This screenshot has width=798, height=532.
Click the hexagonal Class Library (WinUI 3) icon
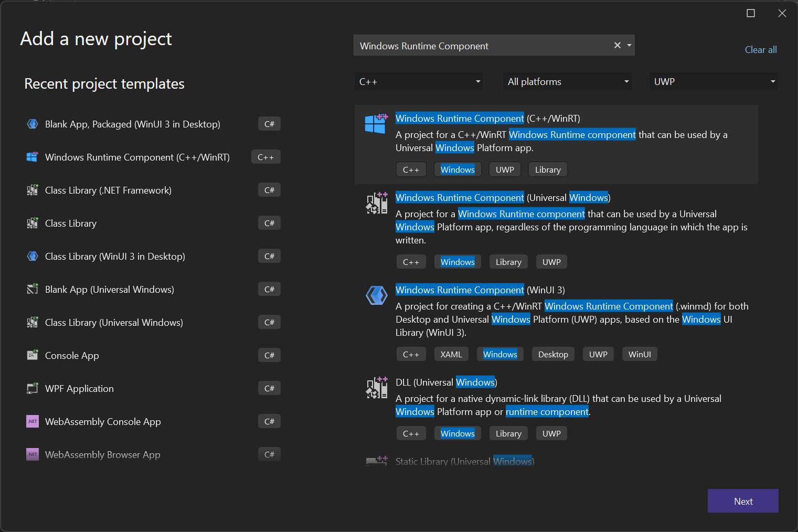[32, 256]
